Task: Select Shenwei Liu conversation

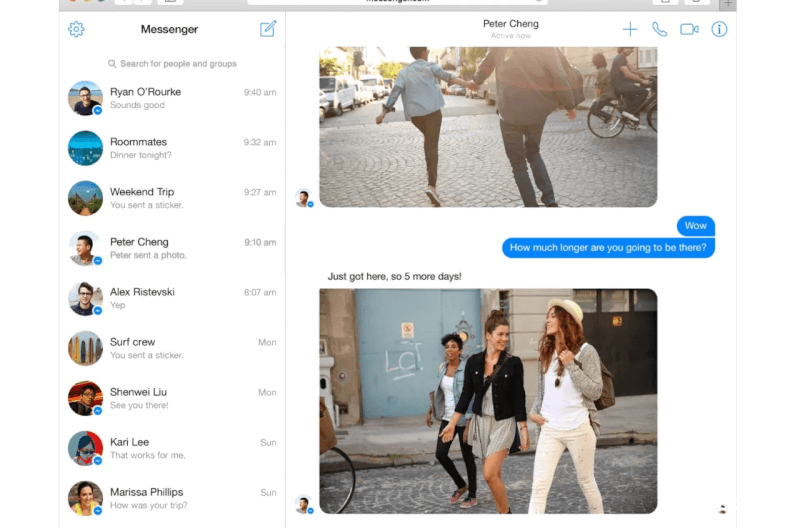Action: (x=172, y=398)
